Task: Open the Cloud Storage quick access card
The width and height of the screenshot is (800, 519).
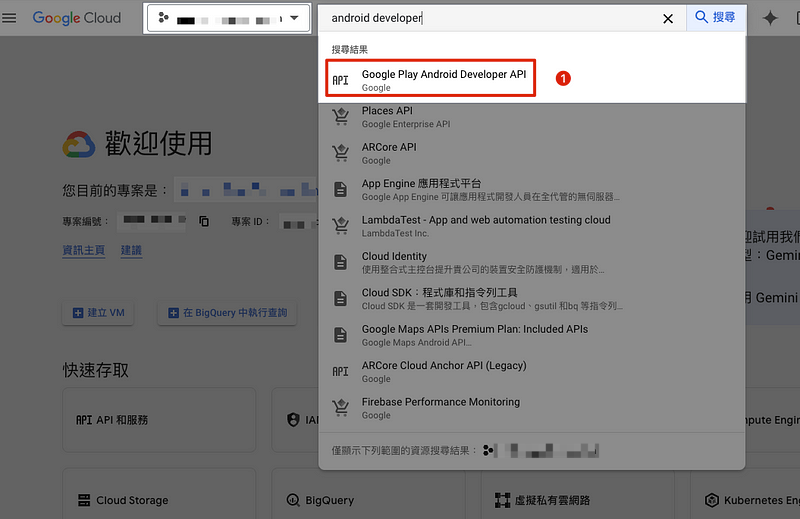Action: click(159, 494)
